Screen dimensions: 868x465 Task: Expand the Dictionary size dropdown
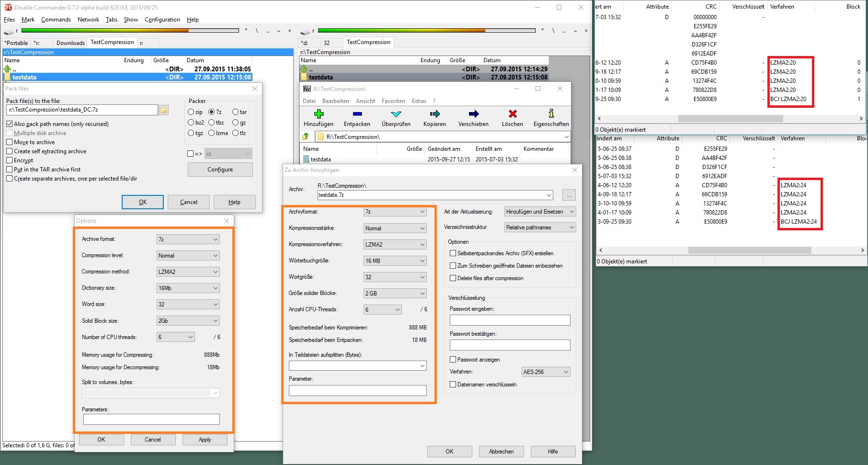pyautogui.click(x=188, y=288)
